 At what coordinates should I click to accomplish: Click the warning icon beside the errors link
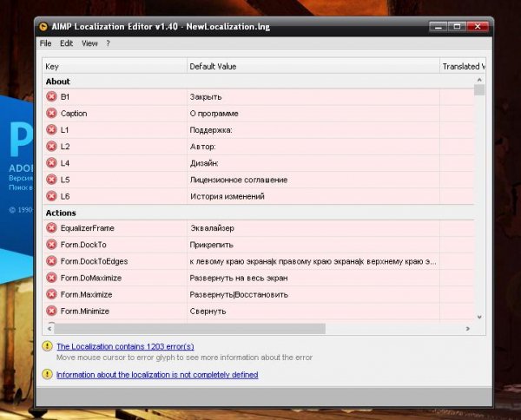(x=47, y=346)
